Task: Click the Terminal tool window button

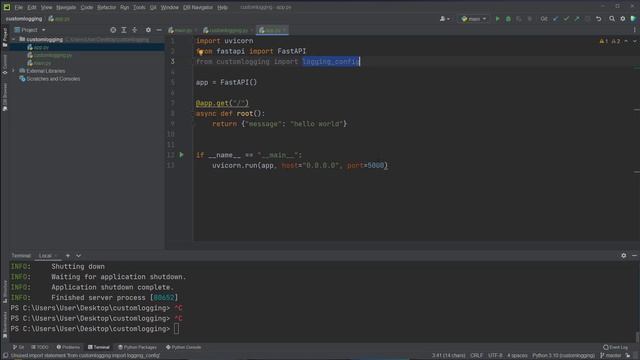Action: 99,347
